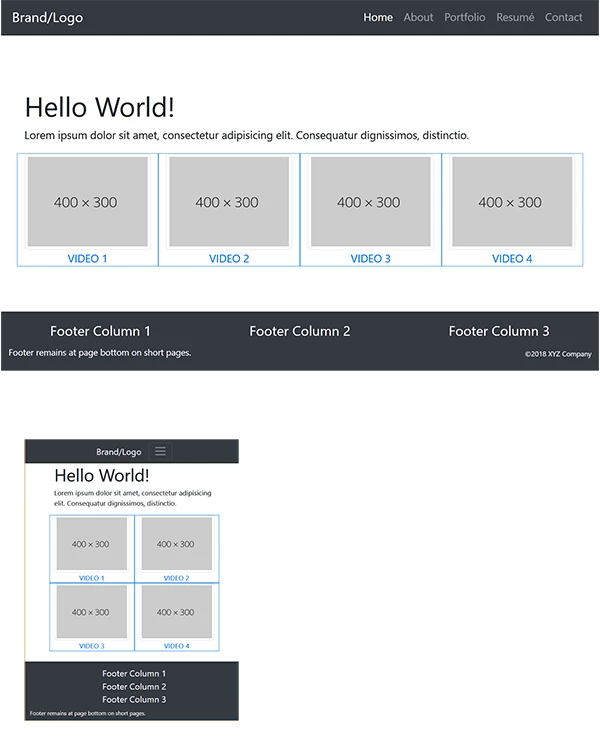Select VIDEO 1 thumbnail in mobile preview
Viewport: 600px width, 744px height.
[x=92, y=544]
